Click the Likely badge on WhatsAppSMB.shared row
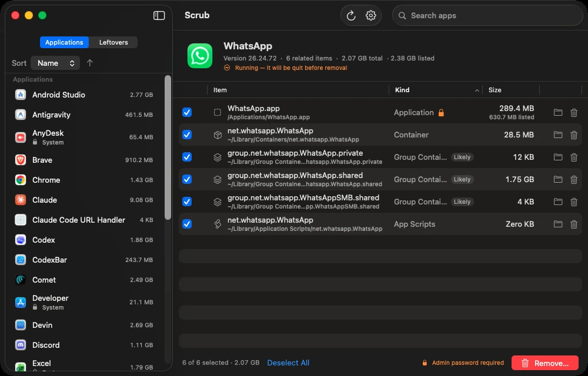 pyautogui.click(x=462, y=202)
